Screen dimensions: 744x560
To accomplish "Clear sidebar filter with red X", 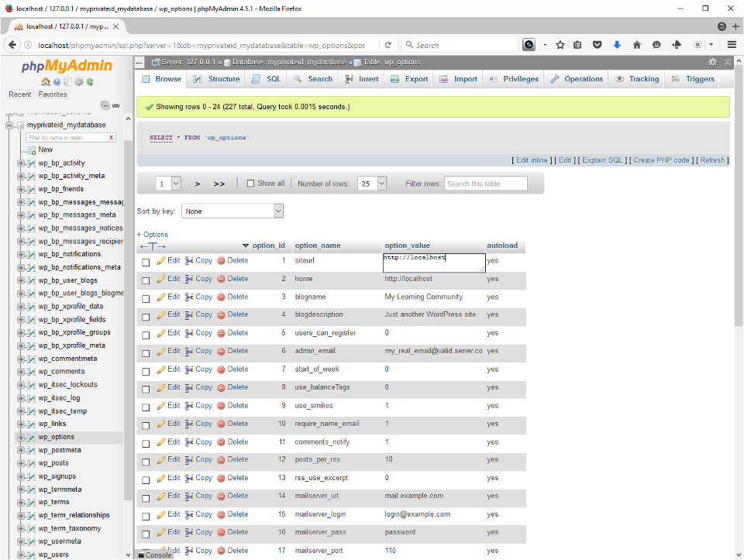I will (x=112, y=138).
